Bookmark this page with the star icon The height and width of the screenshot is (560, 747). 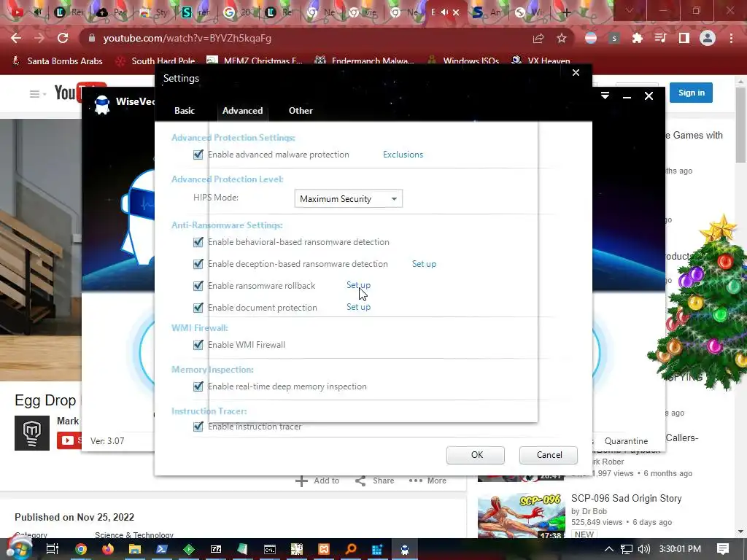pos(562,38)
